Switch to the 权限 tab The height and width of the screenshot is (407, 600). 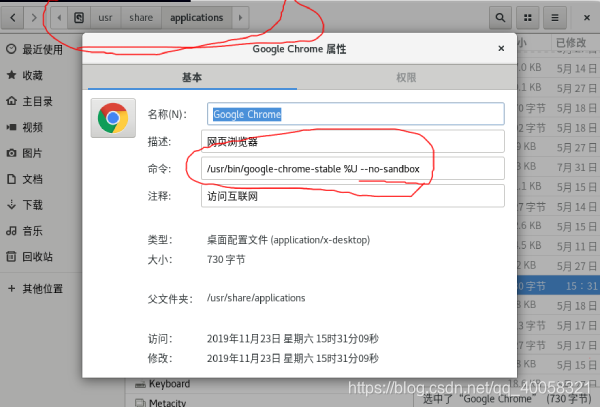point(406,78)
